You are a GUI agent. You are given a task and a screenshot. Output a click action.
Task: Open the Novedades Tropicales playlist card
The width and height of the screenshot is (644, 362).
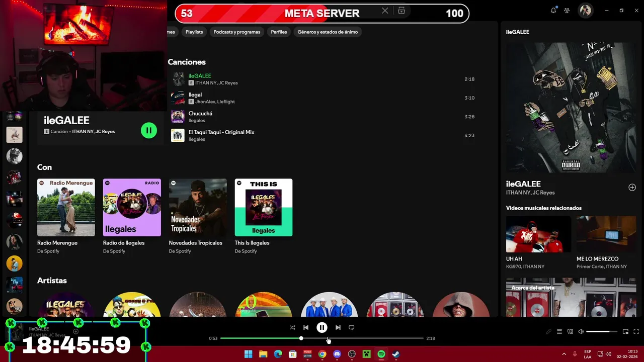click(198, 216)
